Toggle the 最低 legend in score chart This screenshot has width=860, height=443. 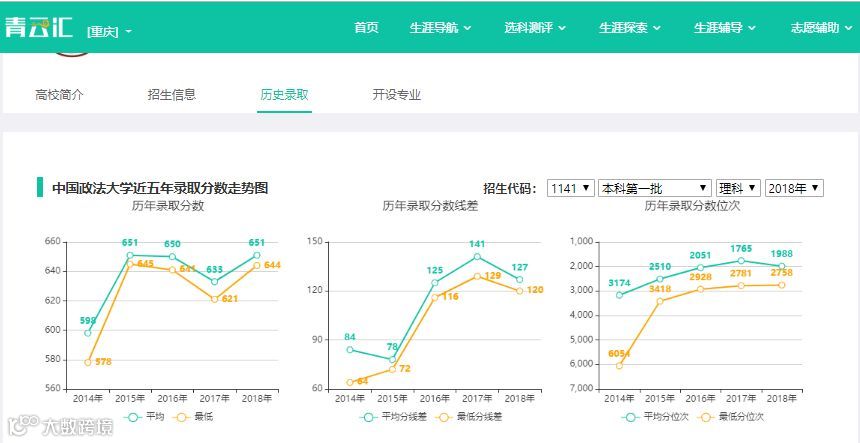point(193,417)
